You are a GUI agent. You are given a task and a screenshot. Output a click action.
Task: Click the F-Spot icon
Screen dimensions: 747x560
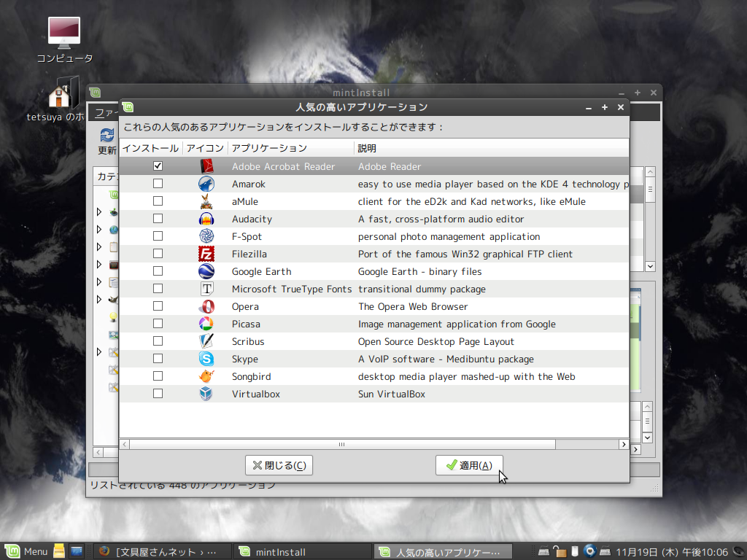click(x=206, y=236)
